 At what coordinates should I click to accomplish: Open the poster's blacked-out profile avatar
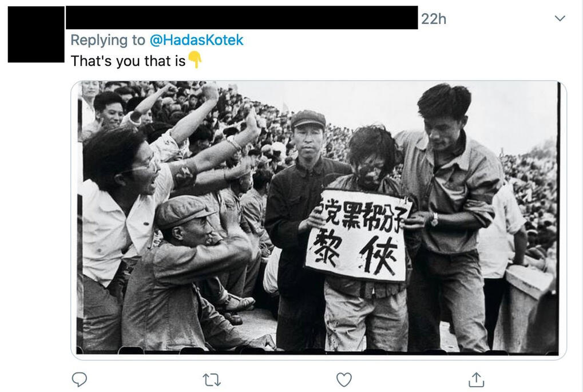[x=36, y=34]
